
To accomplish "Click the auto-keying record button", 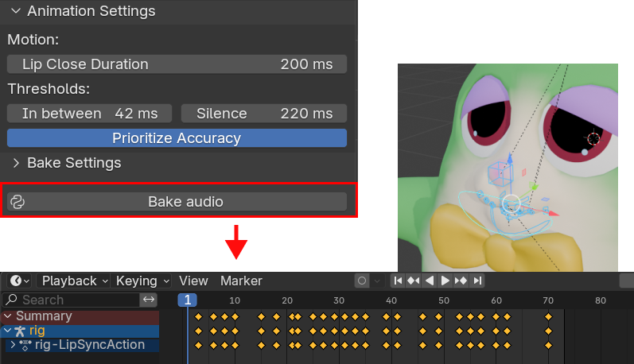I will 363,281.
